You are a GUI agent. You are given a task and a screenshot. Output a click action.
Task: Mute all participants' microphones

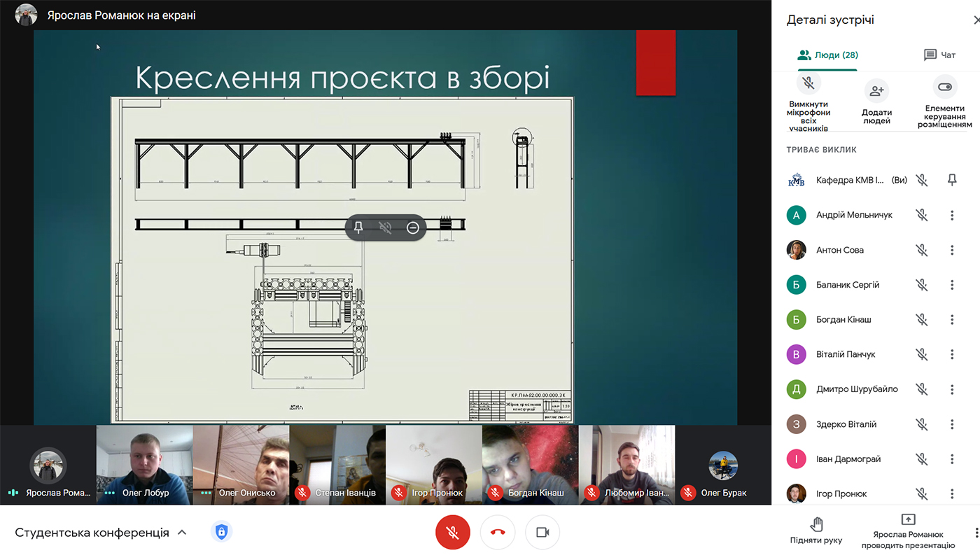808,83
